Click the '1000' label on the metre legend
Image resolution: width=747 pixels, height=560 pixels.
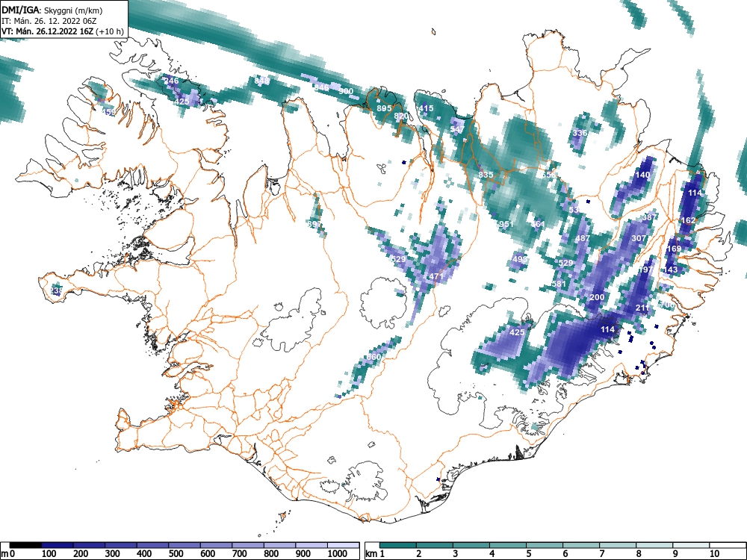338,554
